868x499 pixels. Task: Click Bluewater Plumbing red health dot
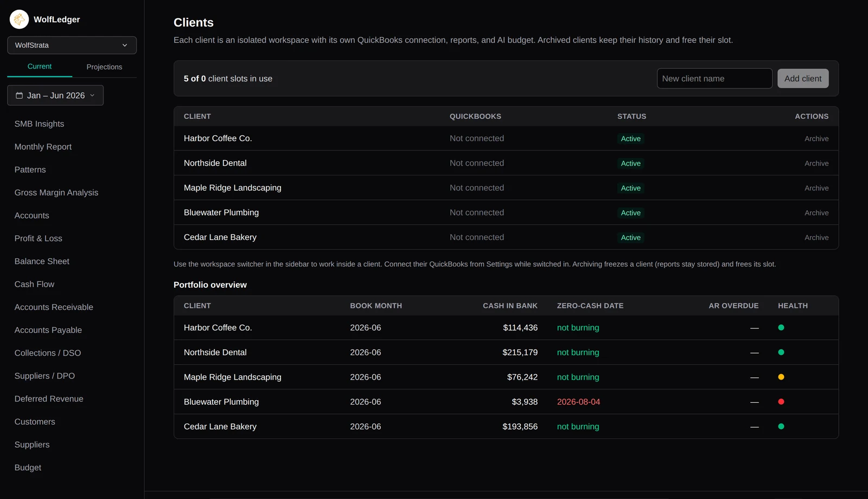pos(781,402)
